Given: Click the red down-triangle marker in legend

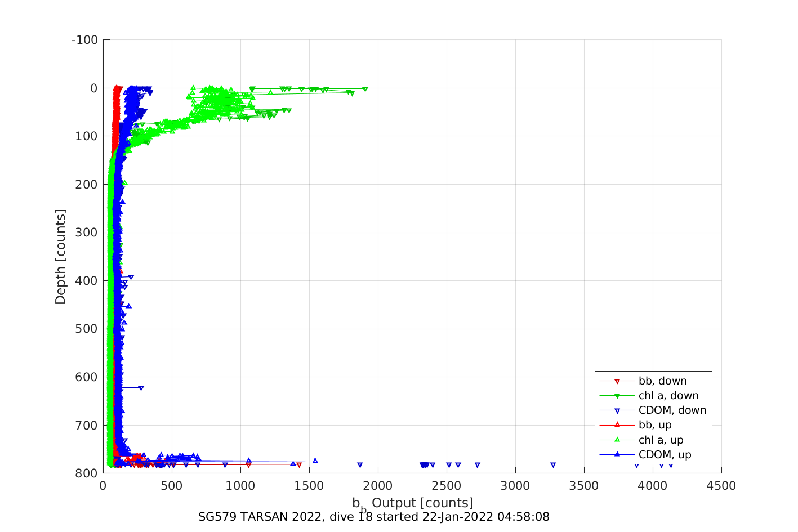Looking at the screenshot, I should [617, 382].
